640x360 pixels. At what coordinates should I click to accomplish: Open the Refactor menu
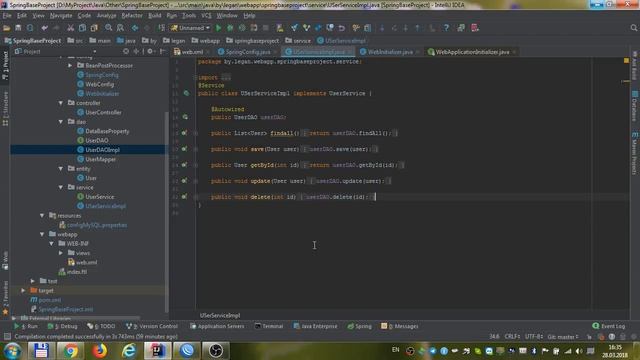tap(132, 16)
